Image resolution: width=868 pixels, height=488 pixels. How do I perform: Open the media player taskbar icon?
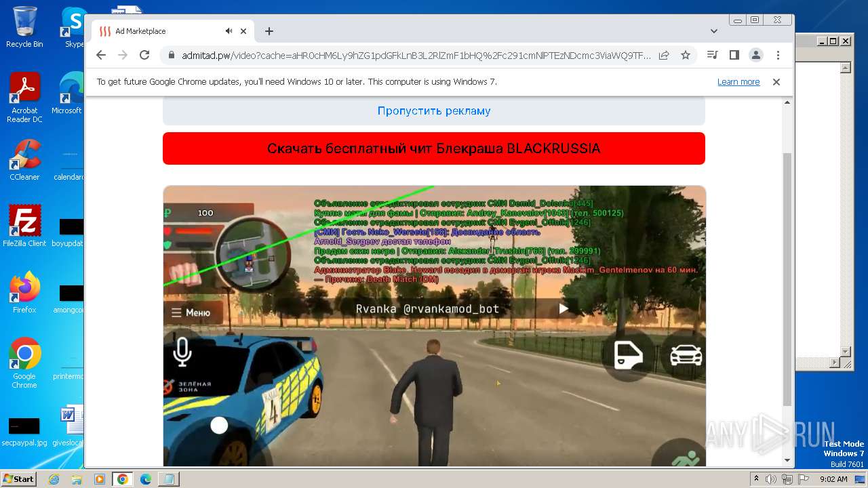click(100, 479)
